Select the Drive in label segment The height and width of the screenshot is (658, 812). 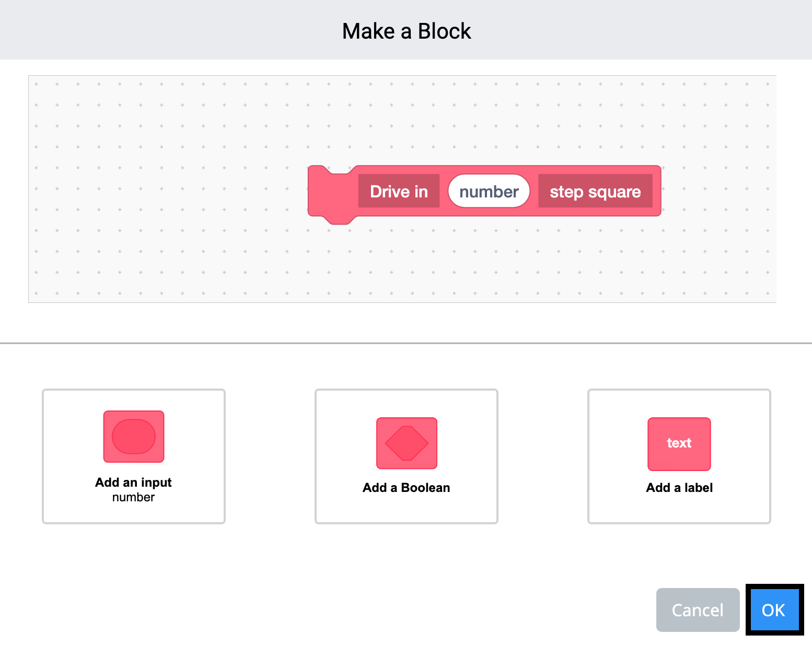(399, 191)
